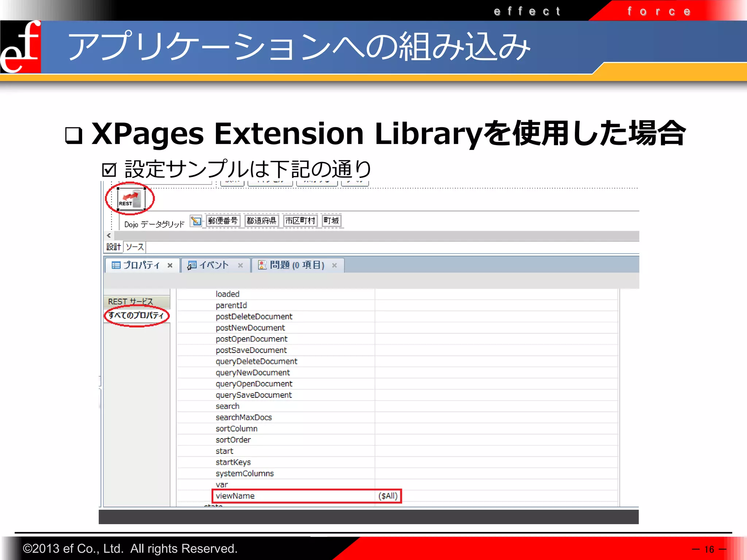Select the REST サービス properties section
Viewport: 747px width, 560px height.
click(137, 302)
